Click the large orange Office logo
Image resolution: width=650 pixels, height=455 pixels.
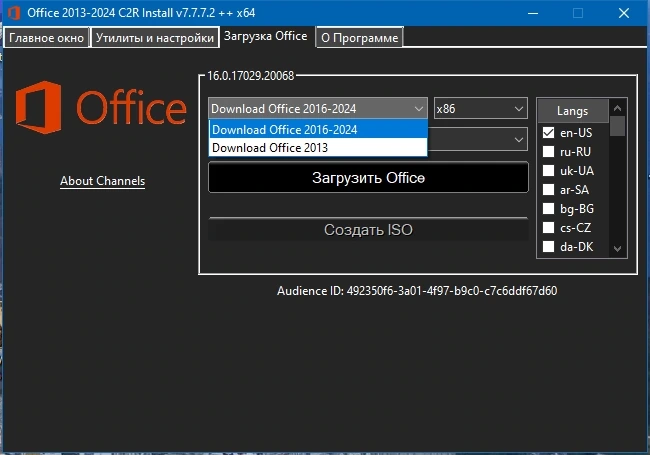pos(101,108)
